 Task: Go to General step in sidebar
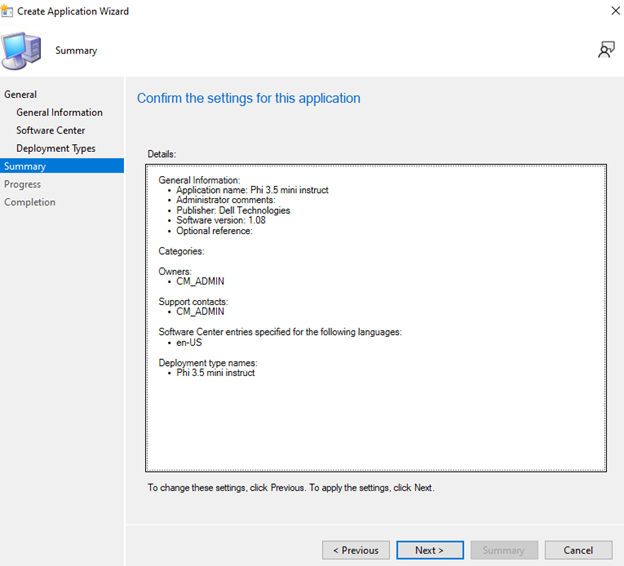(x=20, y=94)
